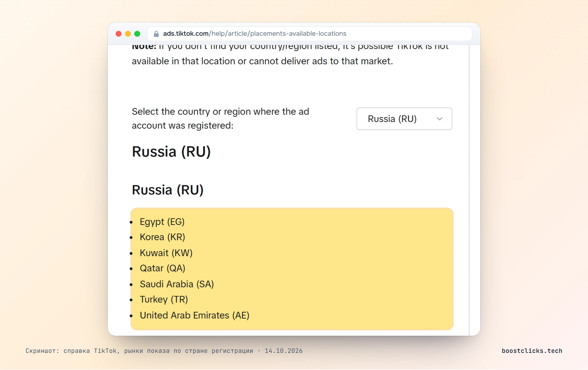
Task: Open the Russia (RU) country dropdown
Action: pos(404,119)
